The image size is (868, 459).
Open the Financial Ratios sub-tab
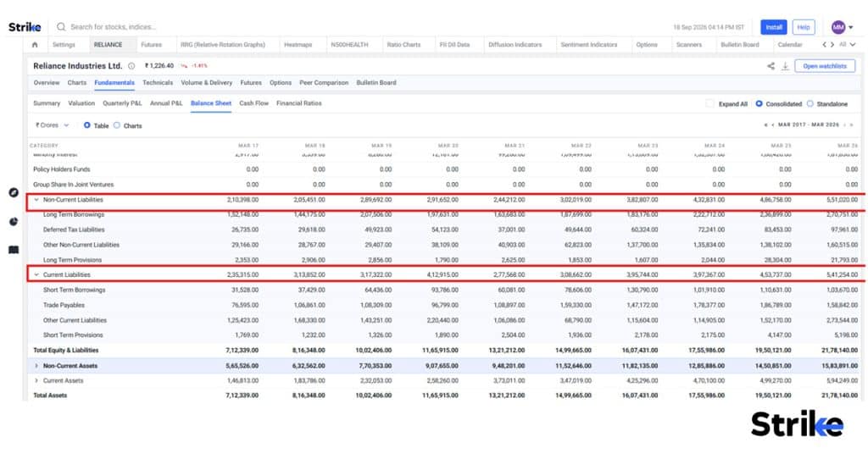(299, 103)
